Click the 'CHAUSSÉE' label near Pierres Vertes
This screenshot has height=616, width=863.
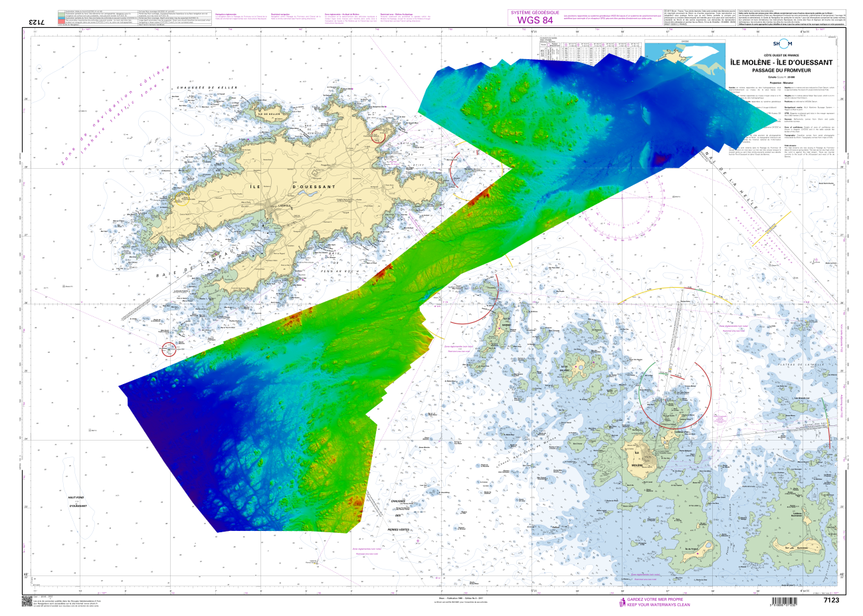[x=399, y=501]
